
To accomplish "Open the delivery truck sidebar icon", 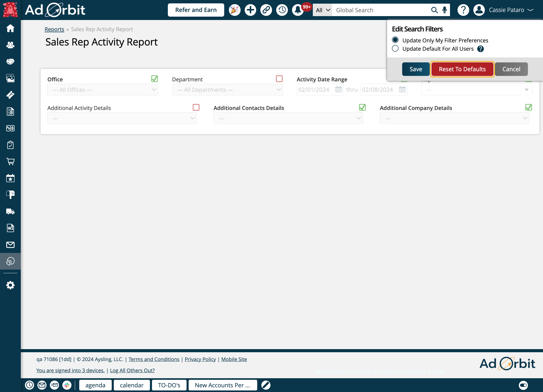I will coord(10,211).
